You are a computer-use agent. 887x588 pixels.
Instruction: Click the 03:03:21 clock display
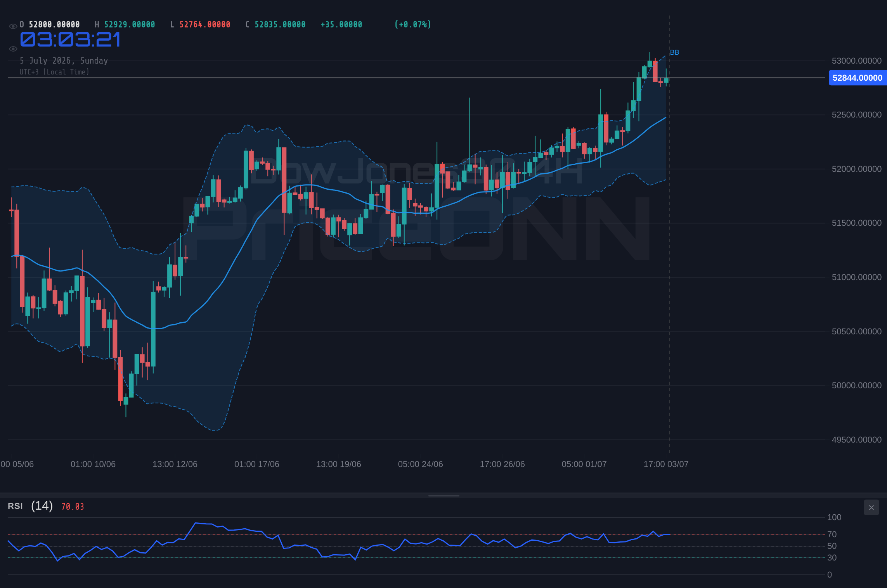click(x=70, y=40)
